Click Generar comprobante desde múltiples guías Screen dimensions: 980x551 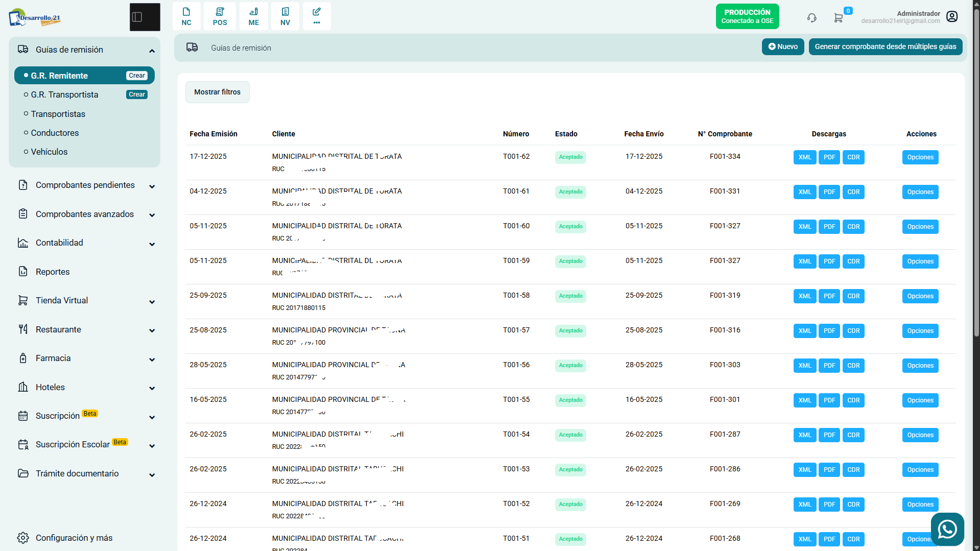click(885, 46)
